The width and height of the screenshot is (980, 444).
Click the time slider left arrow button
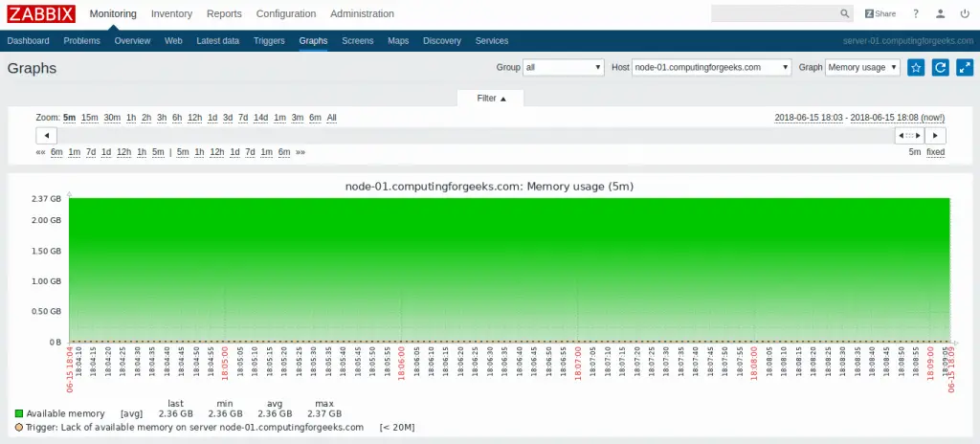(x=41, y=136)
